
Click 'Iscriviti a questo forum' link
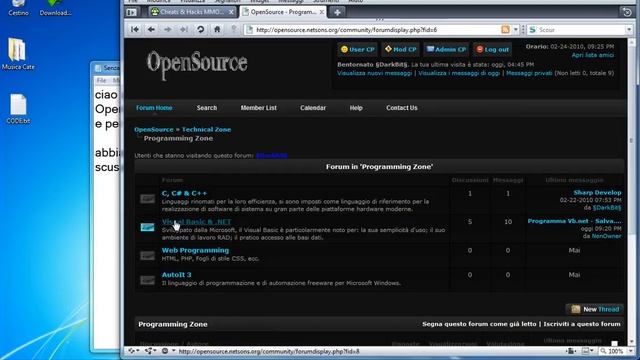point(582,324)
